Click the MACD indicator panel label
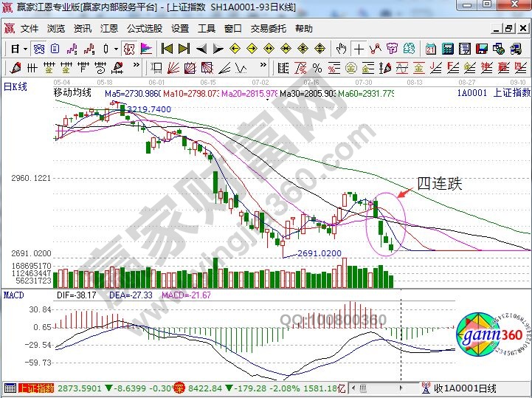Viewport: 532px width, 398px height. tap(14, 295)
